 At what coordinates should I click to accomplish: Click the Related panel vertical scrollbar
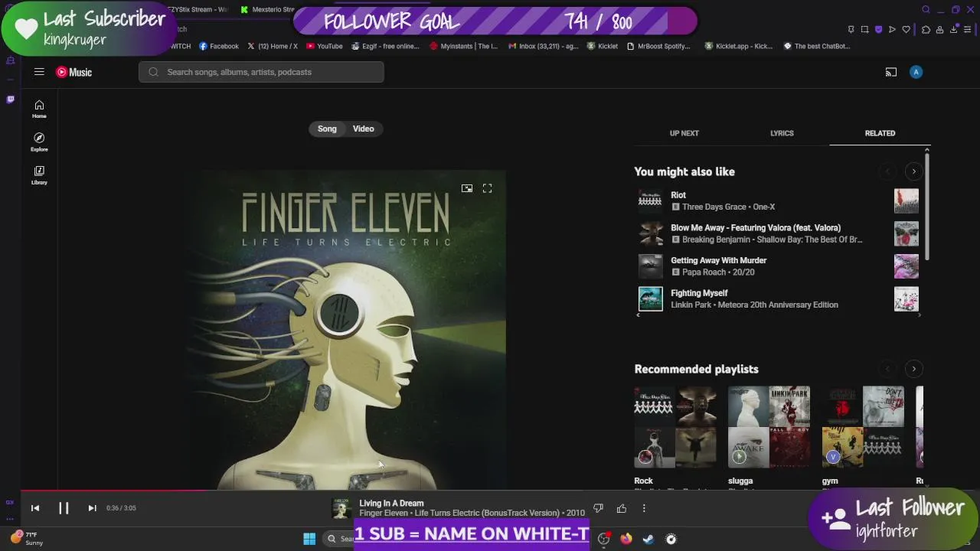tap(927, 205)
